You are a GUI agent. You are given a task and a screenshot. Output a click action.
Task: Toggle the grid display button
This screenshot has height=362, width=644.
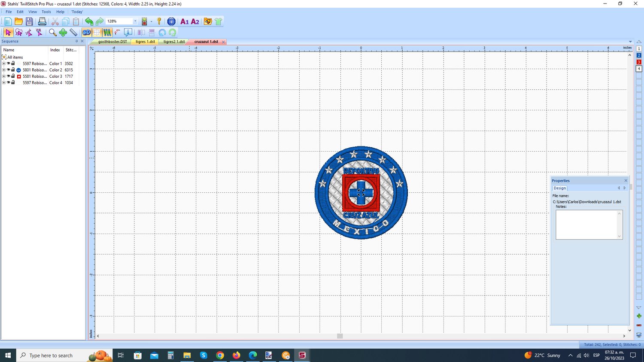(x=97, y=32)
